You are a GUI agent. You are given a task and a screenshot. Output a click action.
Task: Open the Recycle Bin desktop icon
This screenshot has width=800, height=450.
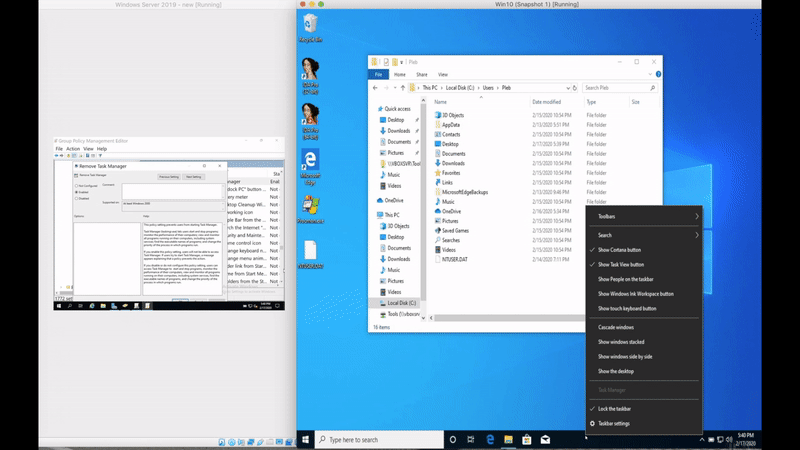pyautogui.click(x=310, y=28)
